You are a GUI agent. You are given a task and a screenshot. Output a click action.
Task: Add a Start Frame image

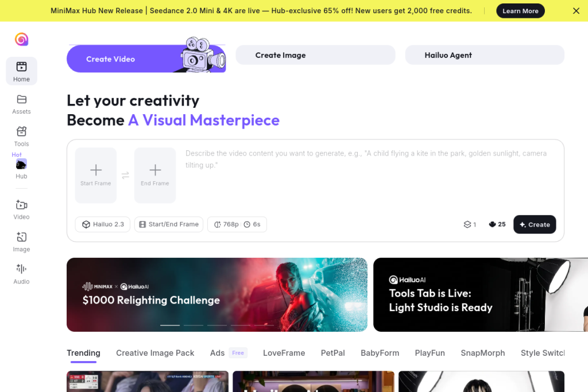[x=96, y=175]
